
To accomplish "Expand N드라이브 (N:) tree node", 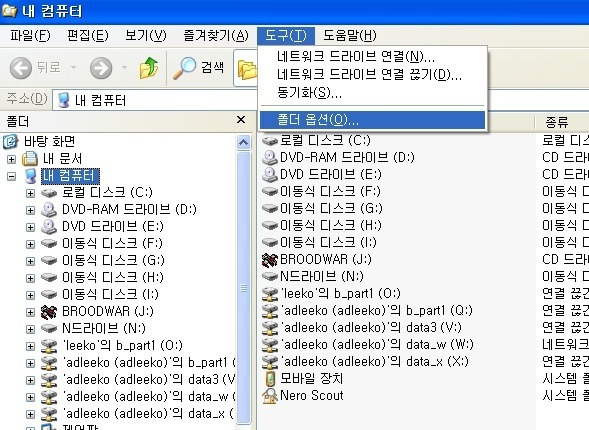I will pyautogui.click(x=30, y=329).
